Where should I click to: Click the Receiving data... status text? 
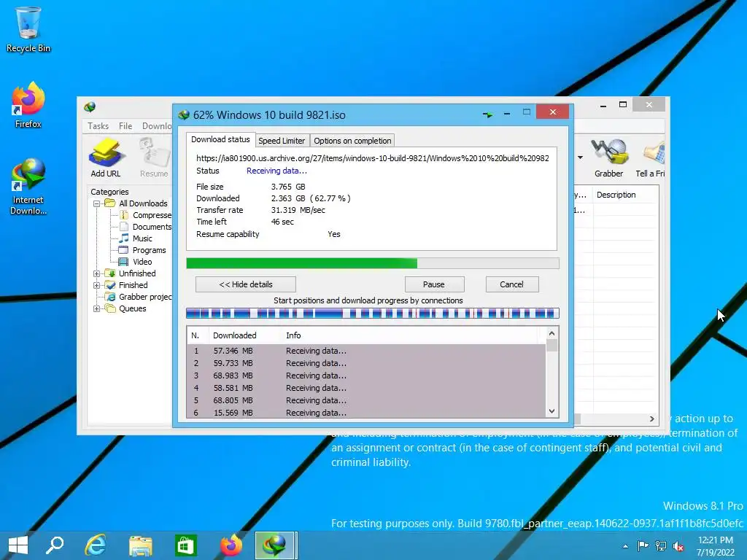tap(276, 171)
